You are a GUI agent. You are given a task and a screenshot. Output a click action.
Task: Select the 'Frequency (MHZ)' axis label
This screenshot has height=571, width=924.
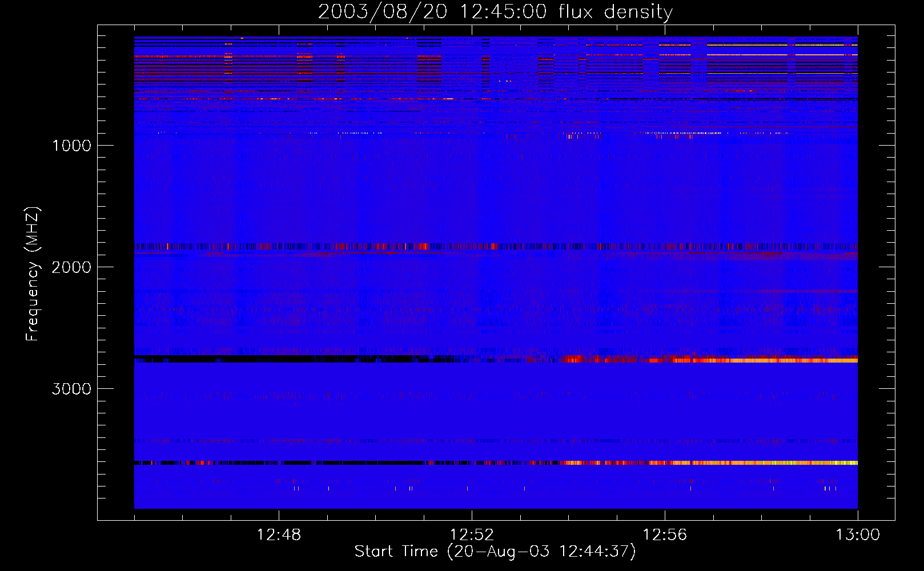(x=33, y=274)
